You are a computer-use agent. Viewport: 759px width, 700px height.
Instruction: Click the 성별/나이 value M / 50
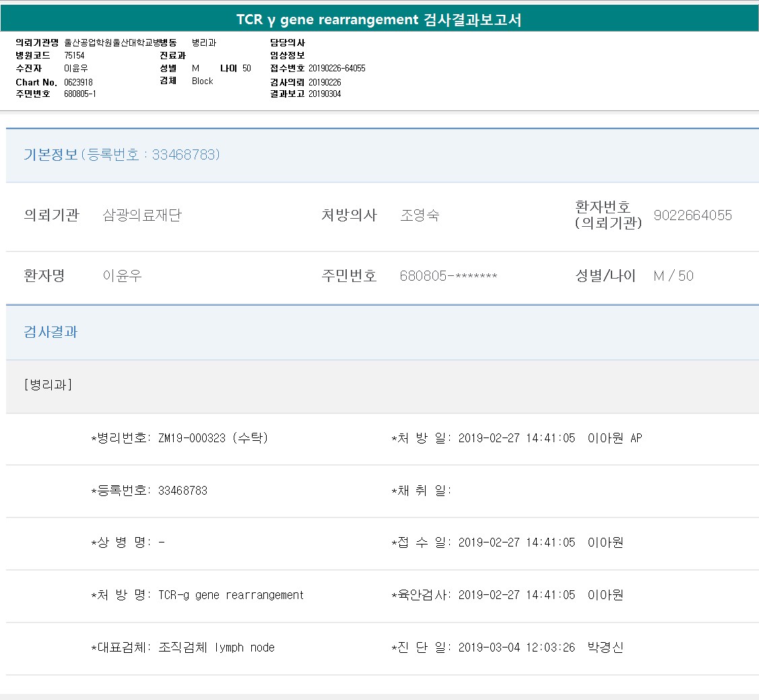pyautogui.click(x=673, y=276)
